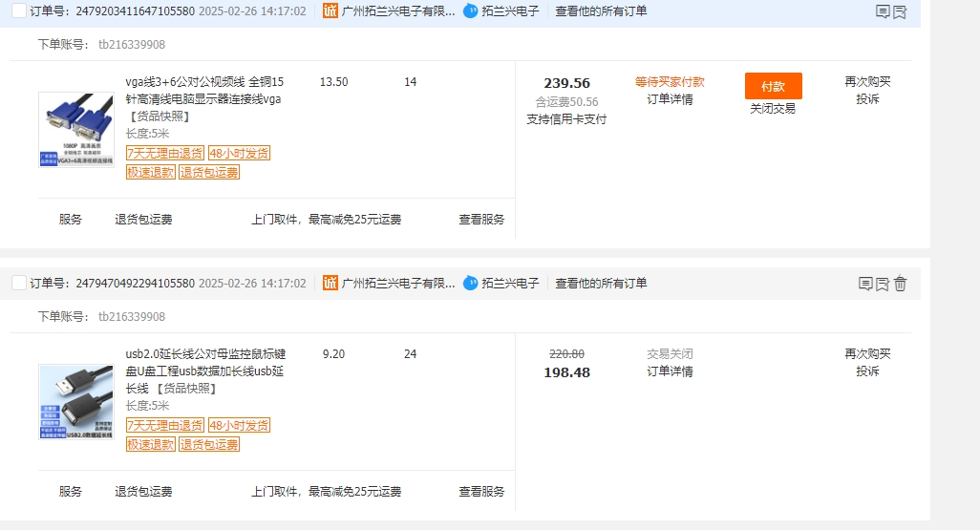Click 查看他的所有订单 in the first order header
The height and width of the screenshot is (530, 980).
coord(601,11)
